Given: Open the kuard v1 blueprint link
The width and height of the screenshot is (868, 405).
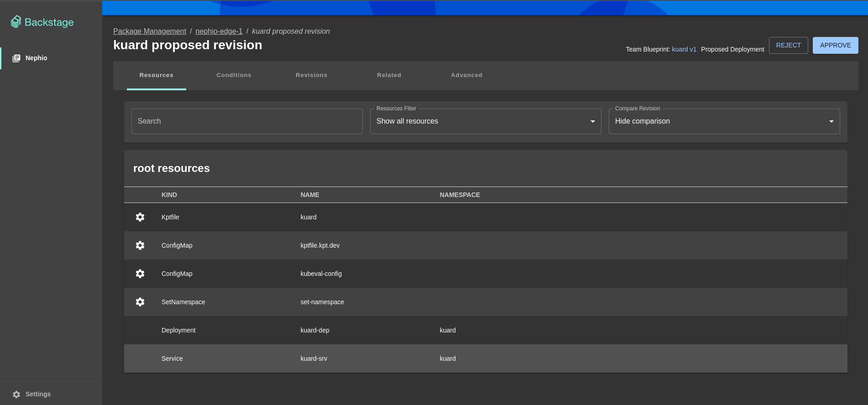Looking at the screenshot, I should tap(684, 49).
